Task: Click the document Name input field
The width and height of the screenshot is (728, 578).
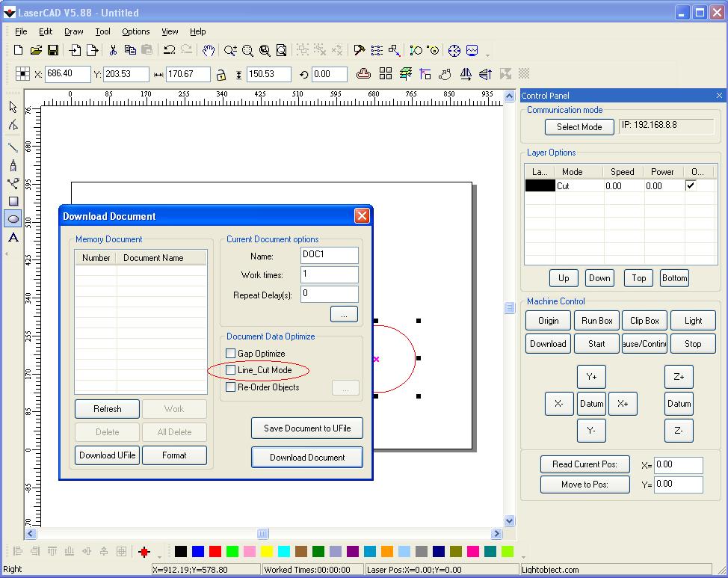Action: [x=329, y=255]
